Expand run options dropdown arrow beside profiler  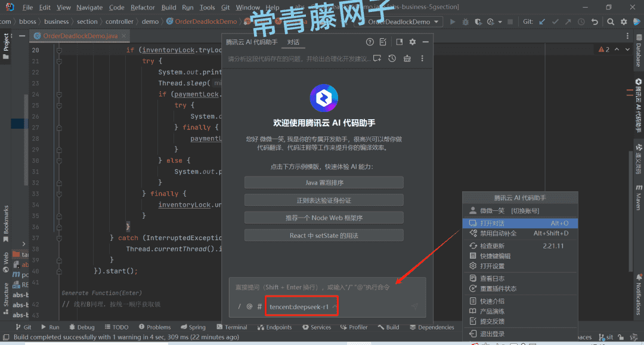[500, 21]
